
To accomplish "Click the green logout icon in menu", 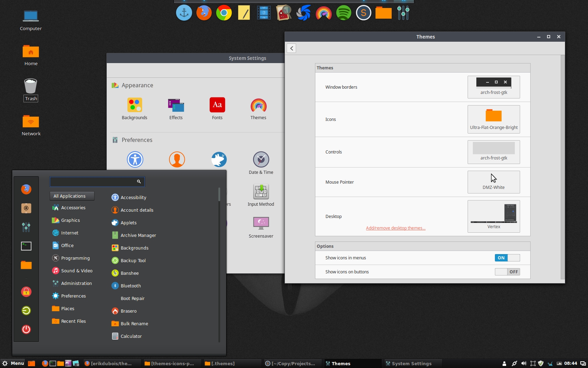I will (x=26, y=311).
